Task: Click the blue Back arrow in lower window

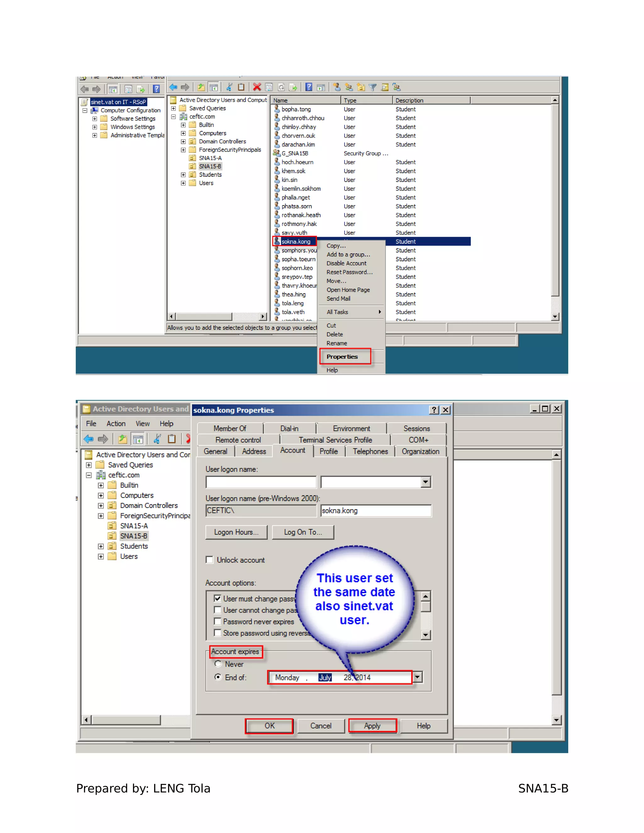Action: 88,439
